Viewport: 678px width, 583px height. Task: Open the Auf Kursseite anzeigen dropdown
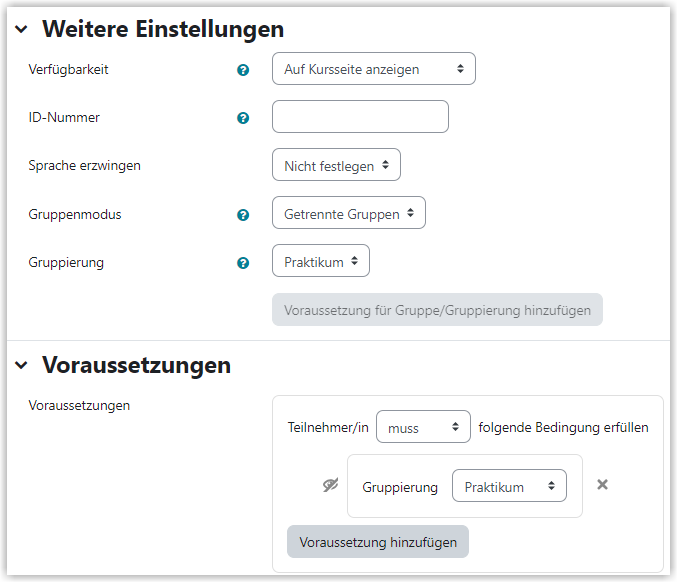coord(374,69)
